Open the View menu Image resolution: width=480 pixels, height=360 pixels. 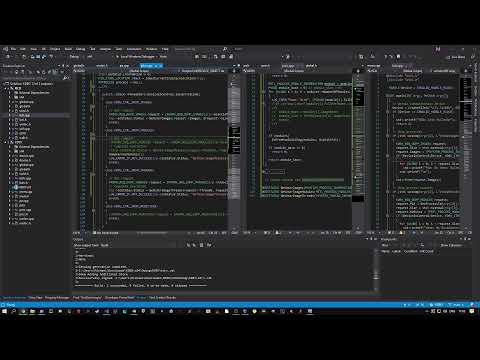pos(33,49)
